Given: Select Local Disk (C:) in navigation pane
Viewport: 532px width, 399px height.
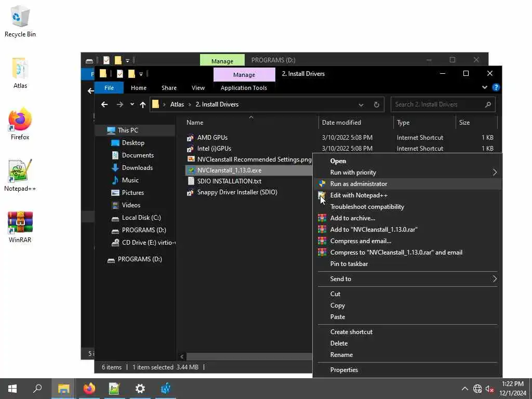Looking at the screenshot, I should point(141,218).
